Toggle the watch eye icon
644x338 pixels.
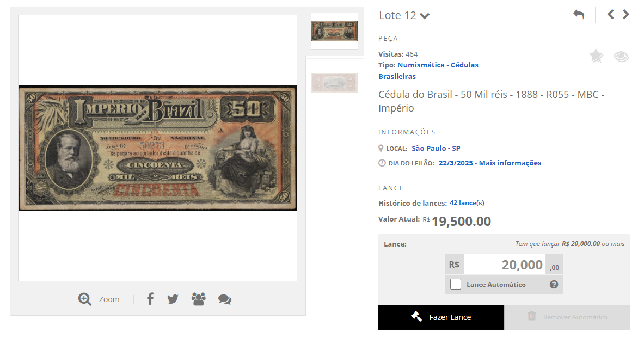coord(622,56)
